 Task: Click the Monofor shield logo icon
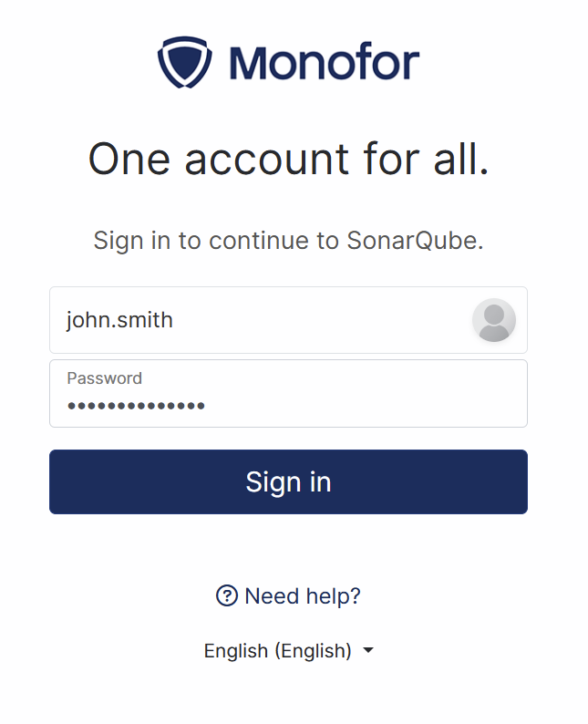pyautogui.click(x=185, y=62)
